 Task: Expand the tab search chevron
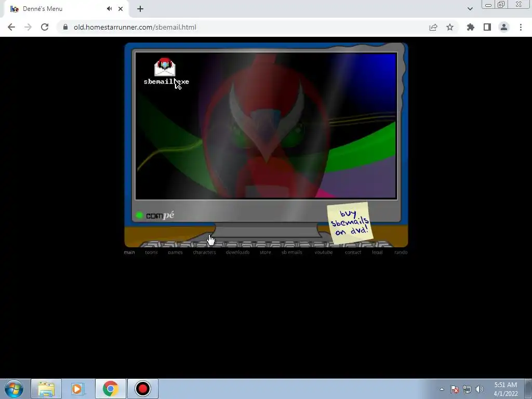click(470, 9)
